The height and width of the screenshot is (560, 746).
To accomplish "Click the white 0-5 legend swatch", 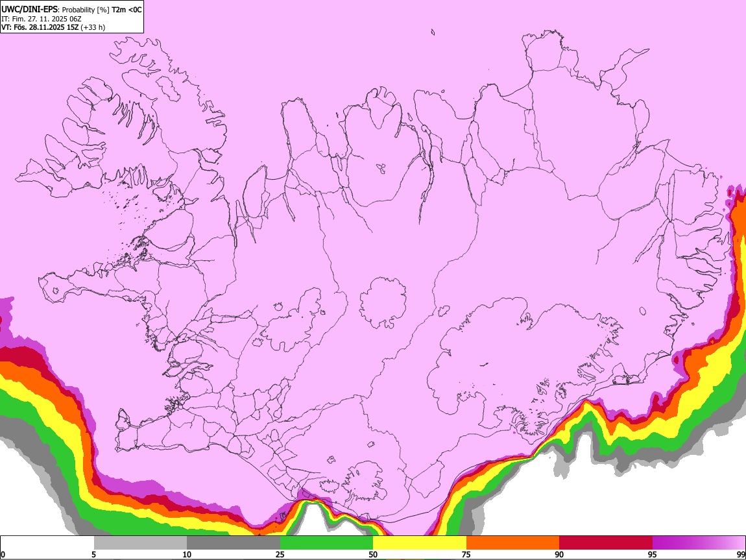I will pos(47,543).
